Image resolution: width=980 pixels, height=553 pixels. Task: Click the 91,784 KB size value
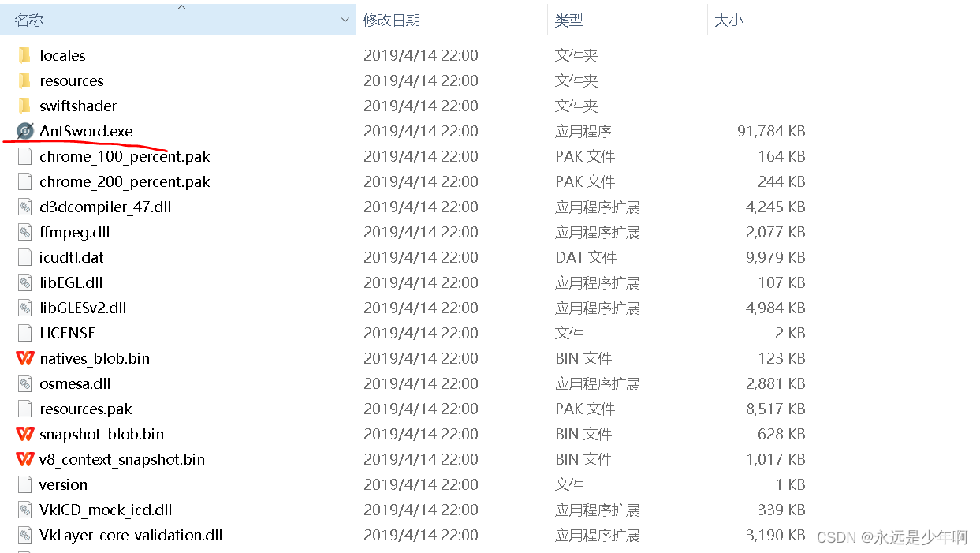[771, 131]
